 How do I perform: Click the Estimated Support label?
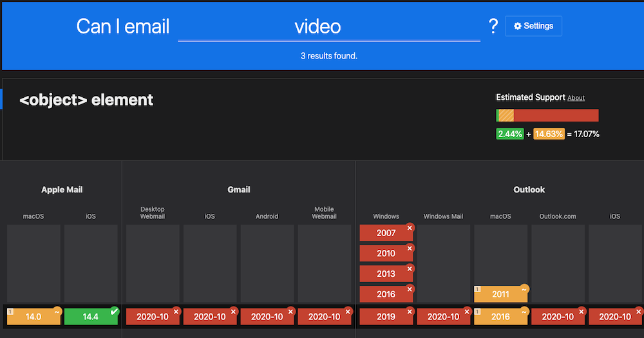click(x=530, y=97)
